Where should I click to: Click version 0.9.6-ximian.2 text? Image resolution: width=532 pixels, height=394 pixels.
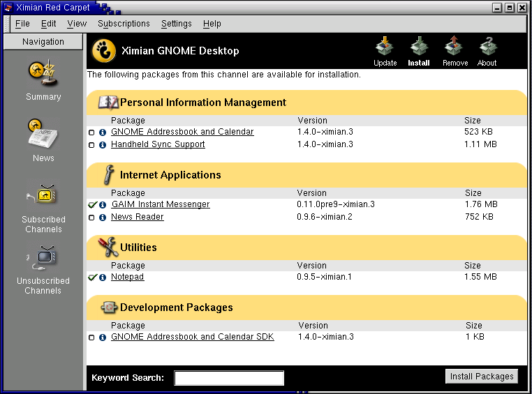[325, 217]
